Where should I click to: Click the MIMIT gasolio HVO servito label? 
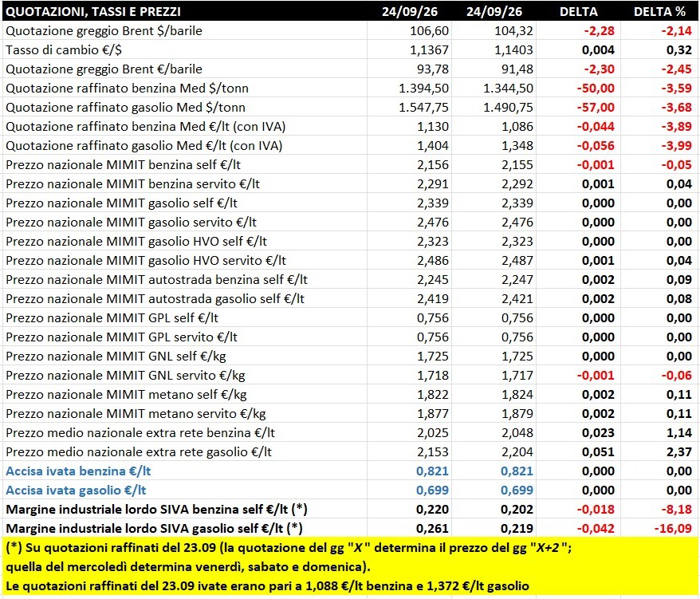point(146,260)
